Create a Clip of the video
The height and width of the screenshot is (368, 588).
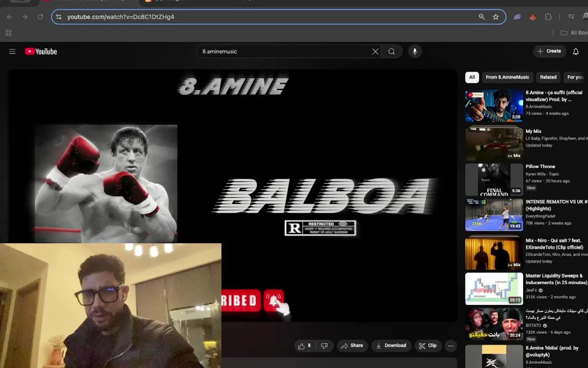coord(428,346)
